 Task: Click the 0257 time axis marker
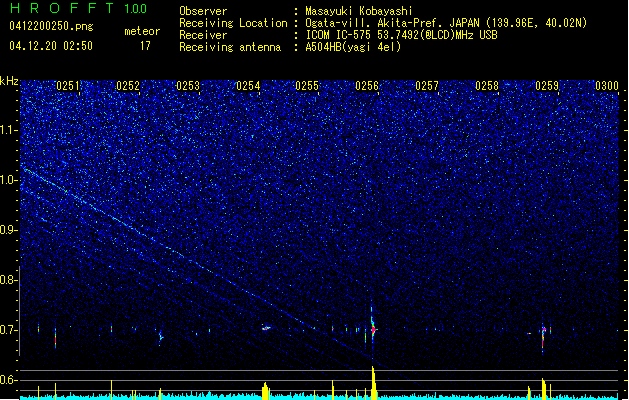coord(427,85)
